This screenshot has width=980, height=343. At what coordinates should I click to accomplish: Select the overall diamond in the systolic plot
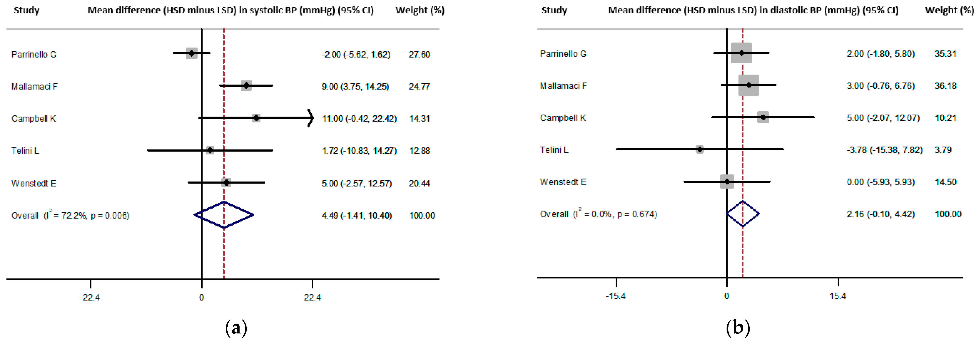(224, 215)
